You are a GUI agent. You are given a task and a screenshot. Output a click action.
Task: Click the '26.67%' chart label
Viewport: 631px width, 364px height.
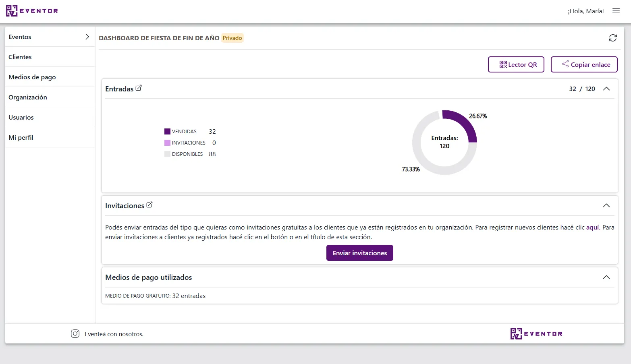coord(478,116)
